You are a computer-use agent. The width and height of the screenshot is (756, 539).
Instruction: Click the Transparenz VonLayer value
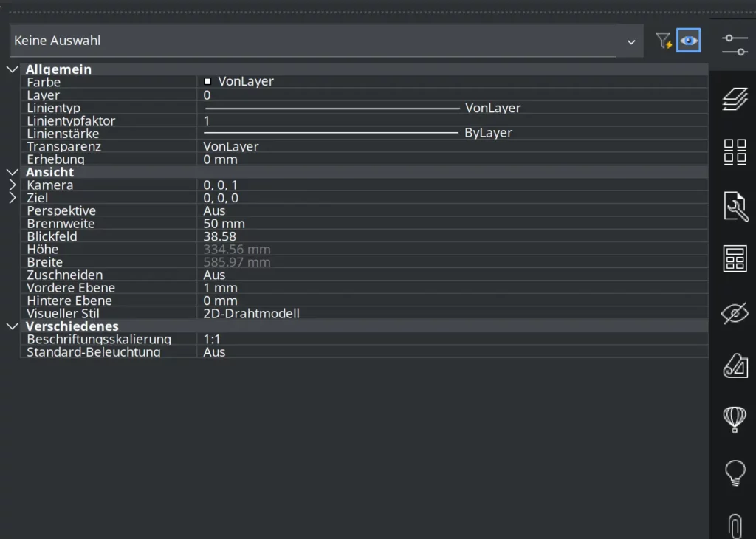pos(453,146)
